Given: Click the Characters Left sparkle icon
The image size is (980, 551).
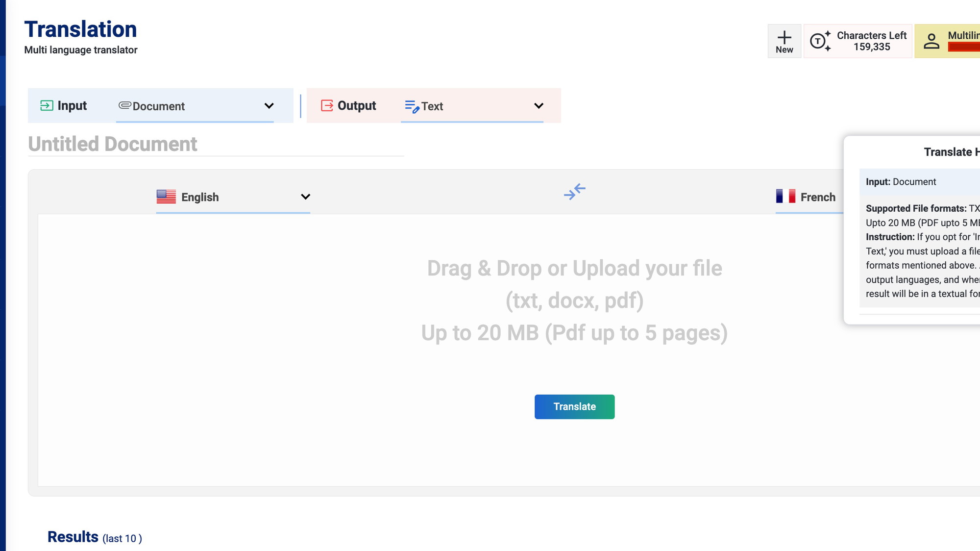Looking at the screenshot, I should coord(820,41).
